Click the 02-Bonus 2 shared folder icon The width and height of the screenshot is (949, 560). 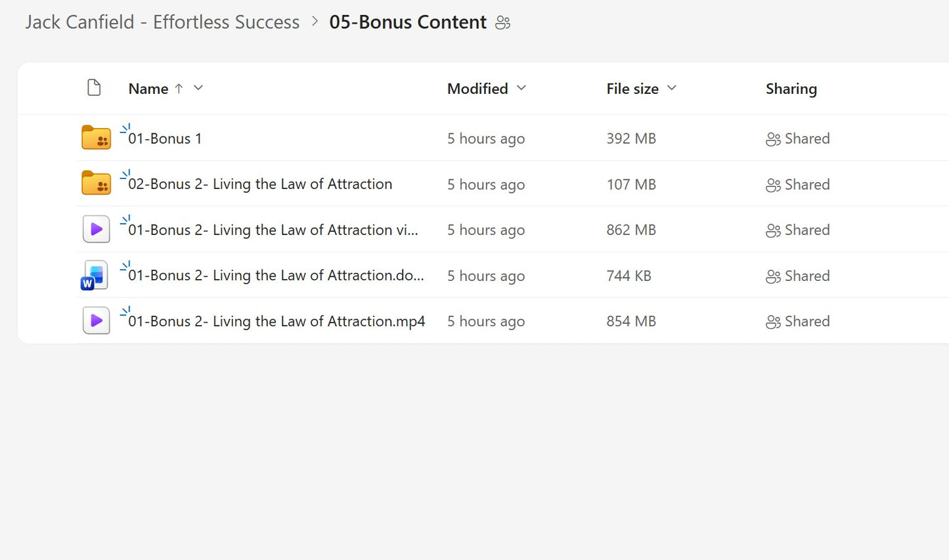(96, 184)
